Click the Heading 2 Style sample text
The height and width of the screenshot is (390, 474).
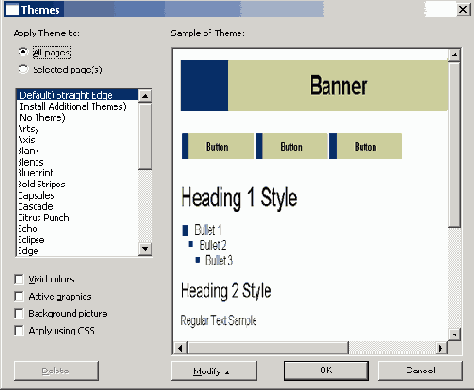tap(226, 291)
